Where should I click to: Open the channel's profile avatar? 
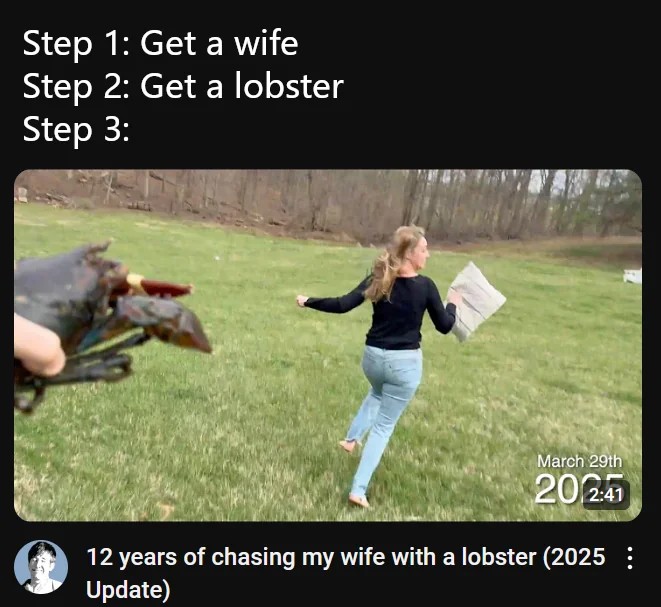[41, 567]
